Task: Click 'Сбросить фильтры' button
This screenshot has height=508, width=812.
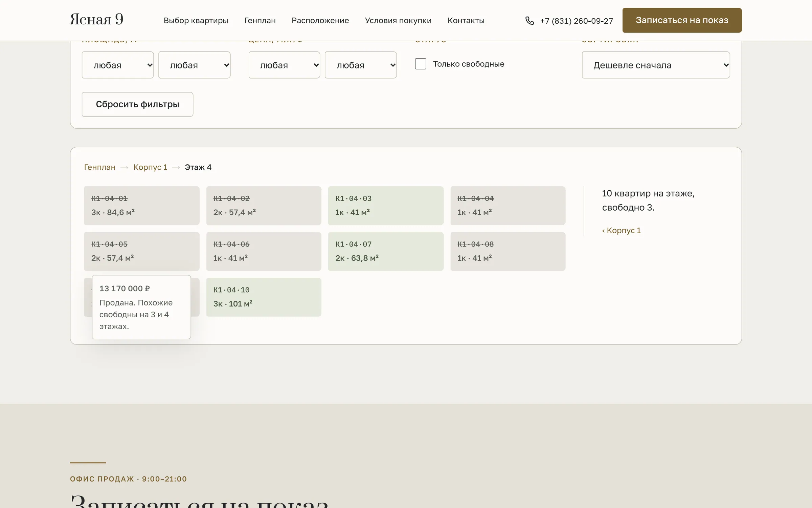Action: 137,104
